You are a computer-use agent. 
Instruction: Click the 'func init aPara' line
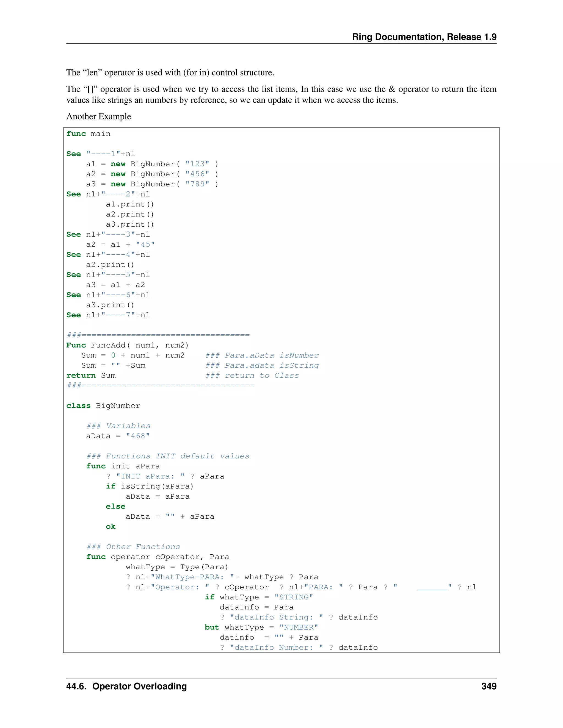click(x=123, y=466)
